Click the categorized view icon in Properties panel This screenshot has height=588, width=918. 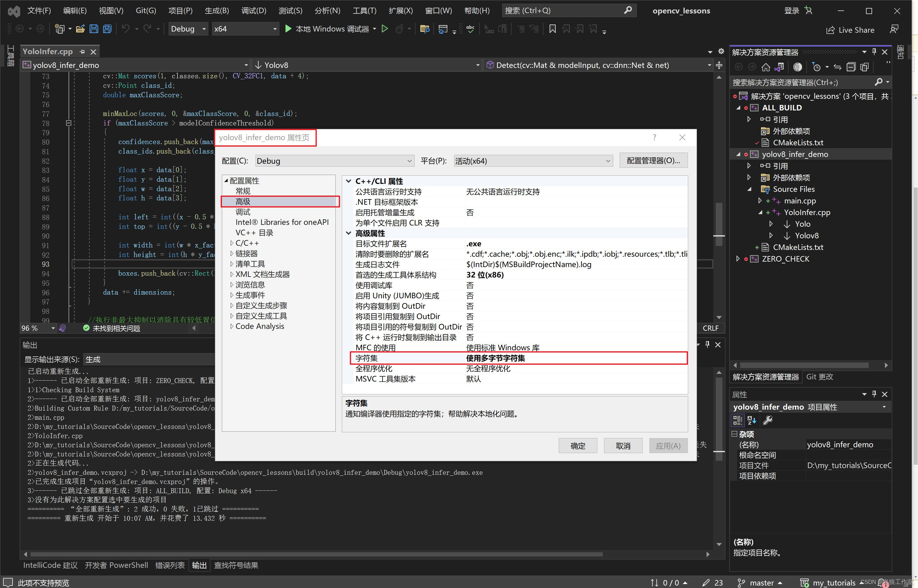click(737, 420)
